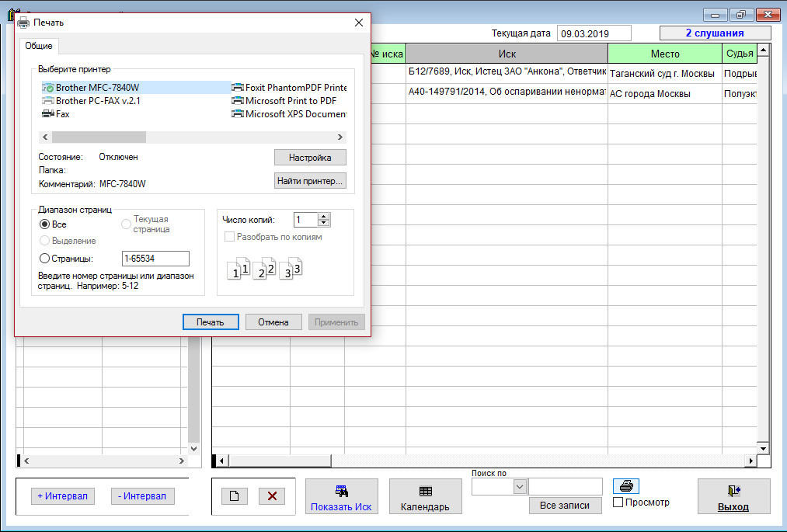Viewport: 787px width, 532px height.
Task: Click the new blank record icon button
Action: click(234, 495)
